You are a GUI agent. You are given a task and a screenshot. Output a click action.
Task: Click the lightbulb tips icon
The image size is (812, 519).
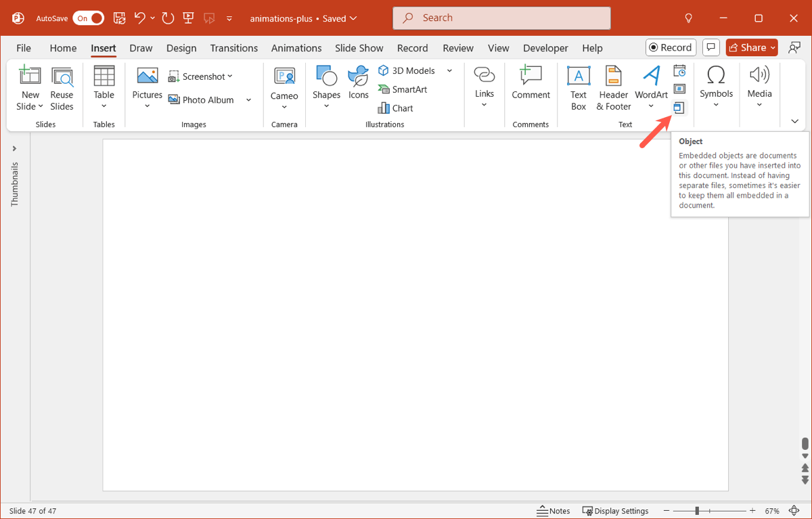coord(689,18)
